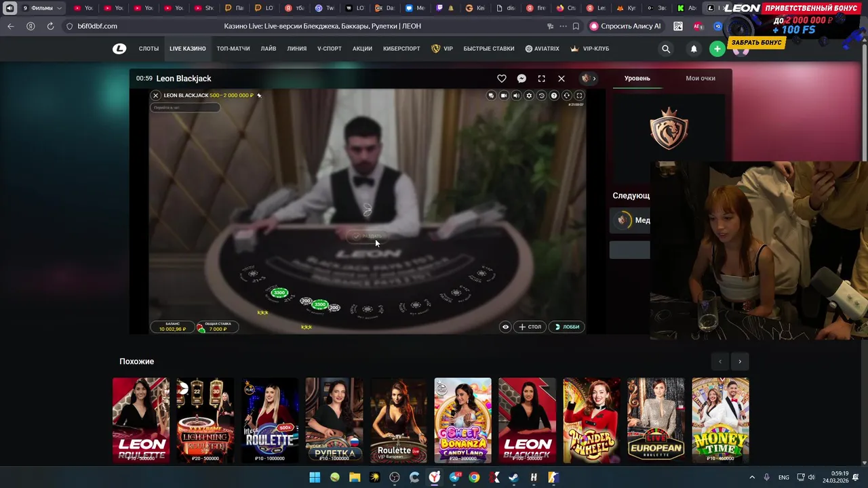Click the Leon logo in site header
The image size is (868, 488).
119,49
